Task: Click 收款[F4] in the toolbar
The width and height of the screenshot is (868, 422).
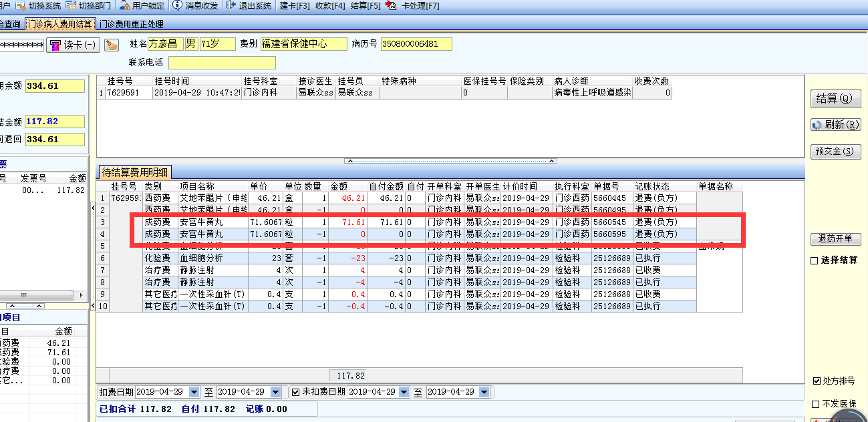Action: click(330, 6)
